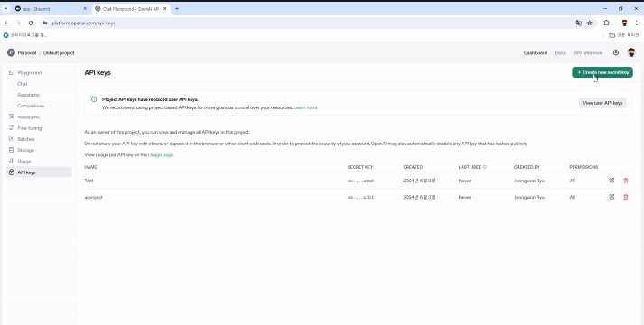
Task: Click the Usage chart icon in sidebar
Action: (12, 162)
